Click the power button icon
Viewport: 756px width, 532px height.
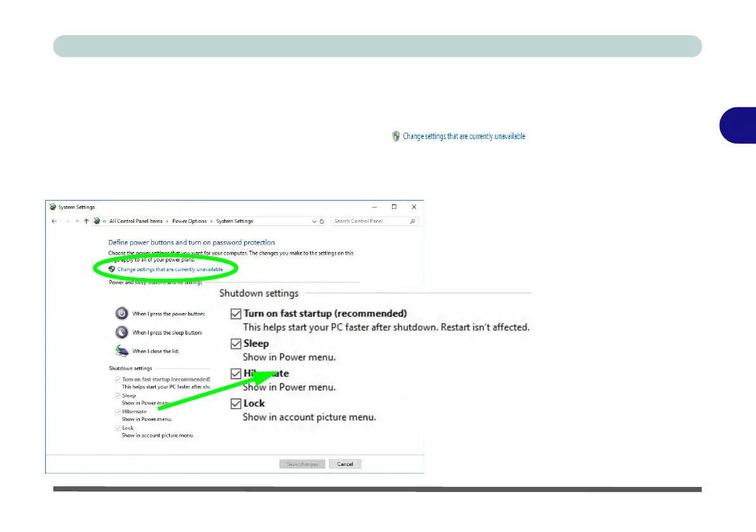click(121, 314)
